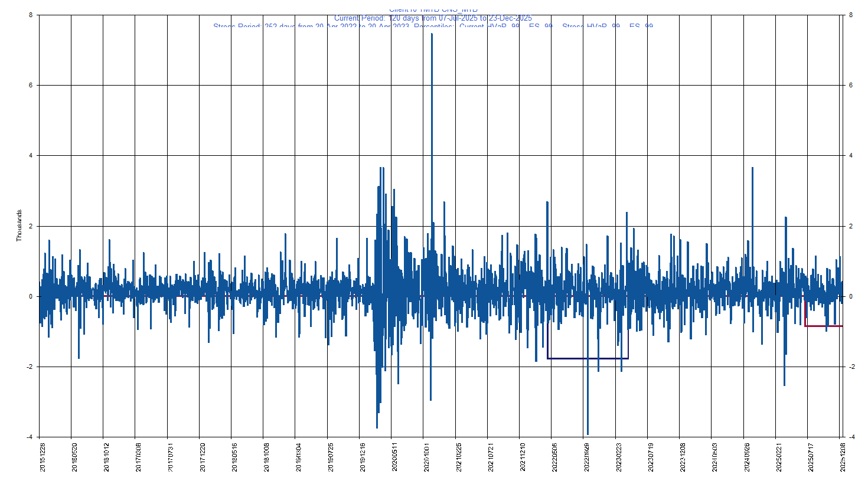The height and width of the screenshot is (484, 868).
Task: Click the dark blue stress period box outline
Action: point(588,358)
